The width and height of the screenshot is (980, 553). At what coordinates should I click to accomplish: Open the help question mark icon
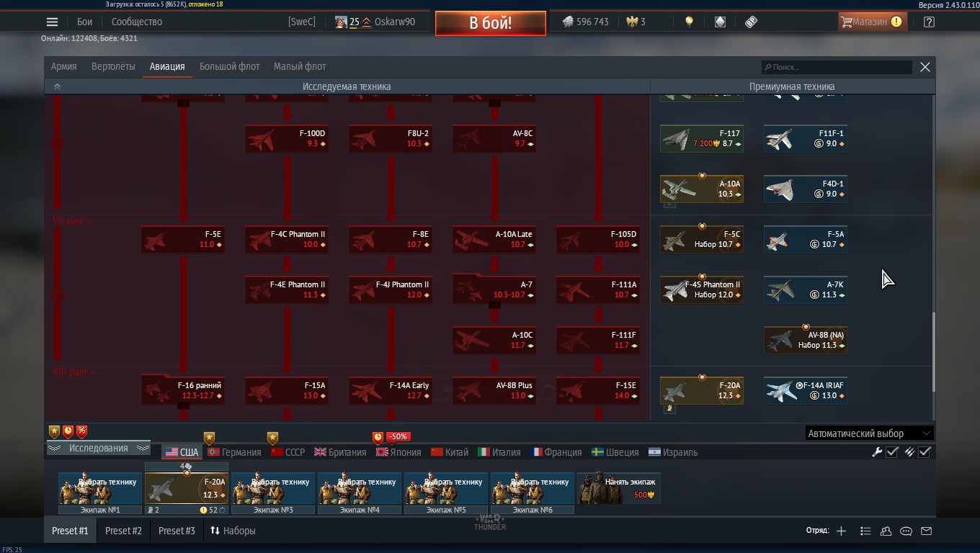929,22
